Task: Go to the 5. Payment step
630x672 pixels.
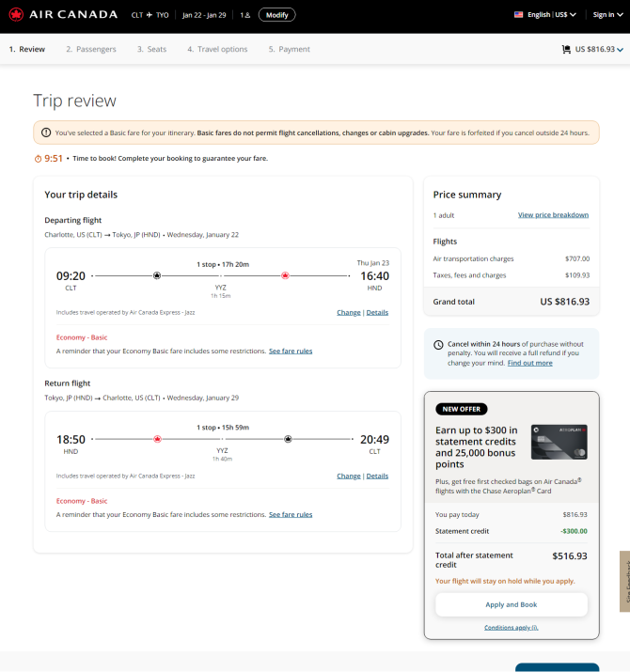Action: click(x=290, y=49)
